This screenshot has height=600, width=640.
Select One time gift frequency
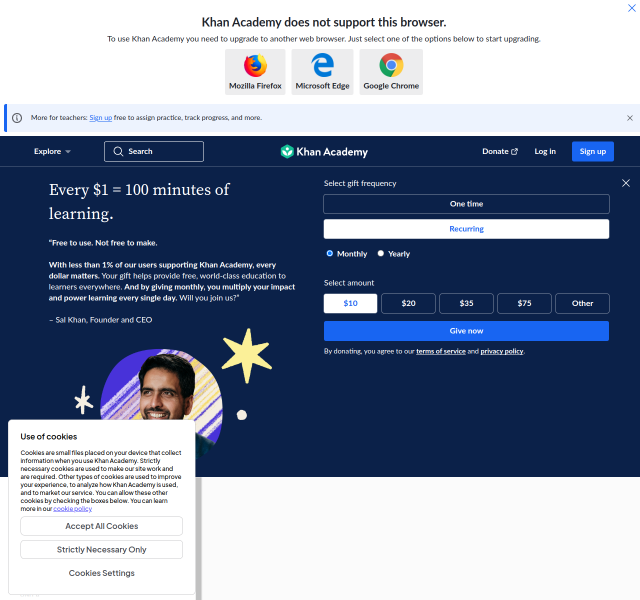pos(466,204)
